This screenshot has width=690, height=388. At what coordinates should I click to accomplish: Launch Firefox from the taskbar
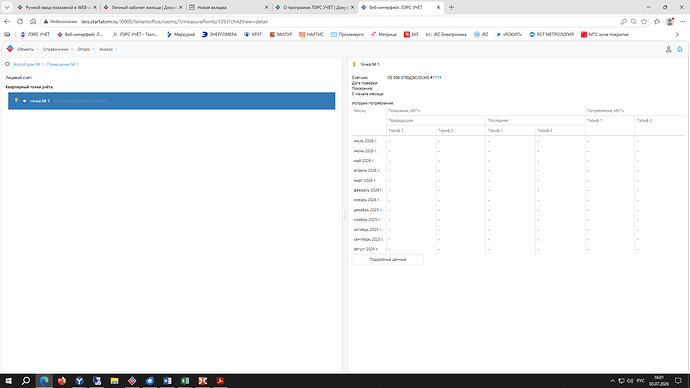(x=62, y=381)
